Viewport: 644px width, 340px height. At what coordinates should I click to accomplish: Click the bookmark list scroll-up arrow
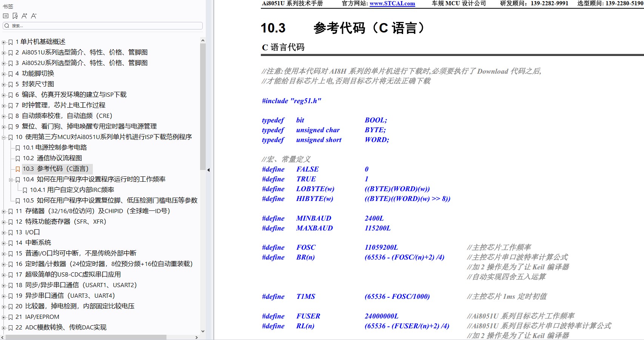[x=203, y=40]
